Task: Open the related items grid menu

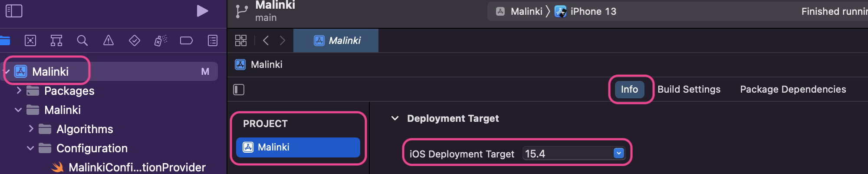Action: [241, 40]
